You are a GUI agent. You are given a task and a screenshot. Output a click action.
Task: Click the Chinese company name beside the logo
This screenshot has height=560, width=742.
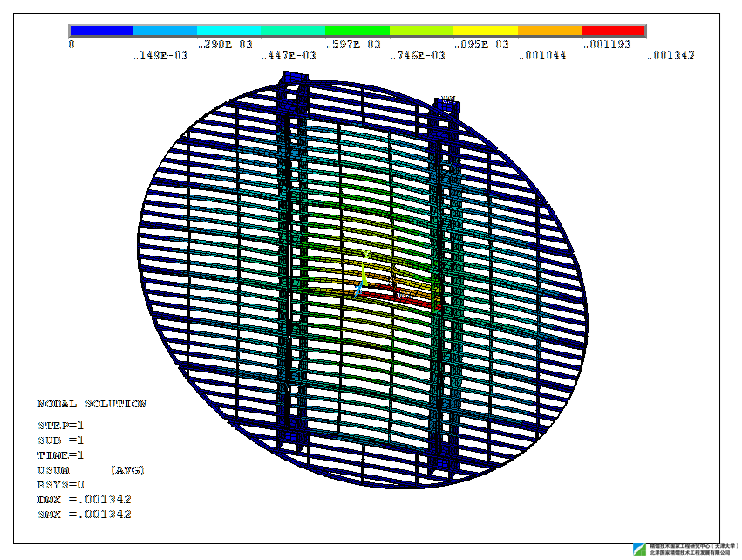point(691,550)
